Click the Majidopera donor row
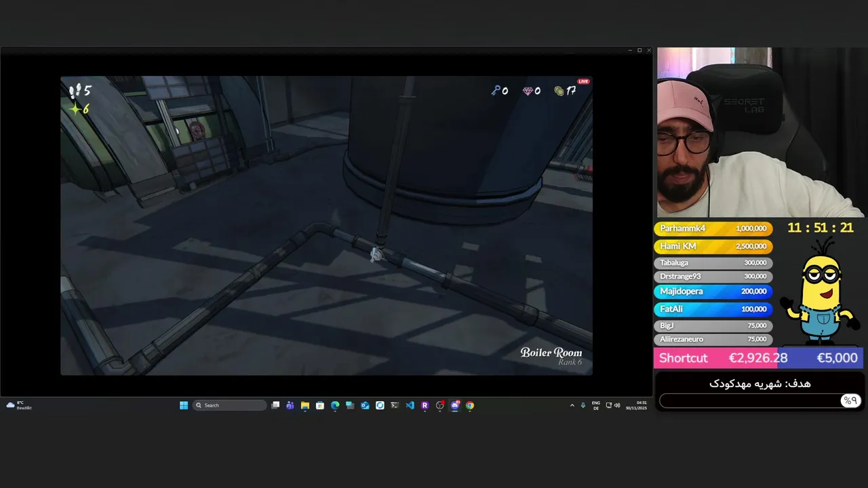Image resolution: width=868 pixels, height=488 pixels. 713,291
